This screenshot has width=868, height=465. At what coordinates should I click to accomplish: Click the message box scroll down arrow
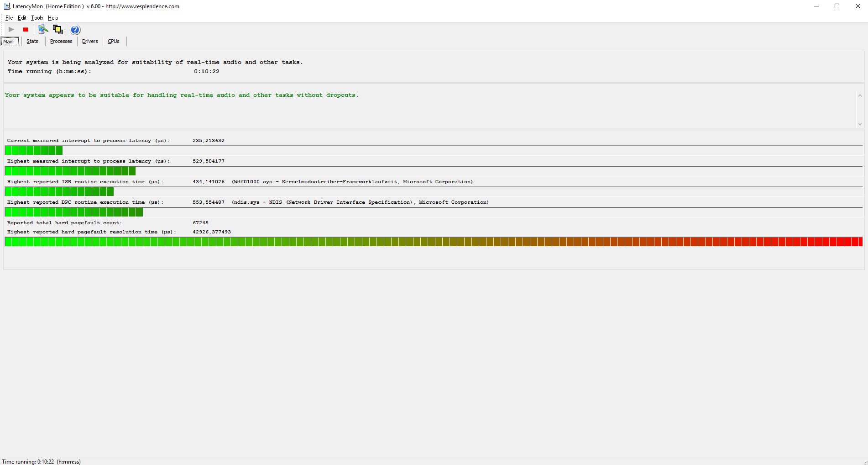click(860, 124)
